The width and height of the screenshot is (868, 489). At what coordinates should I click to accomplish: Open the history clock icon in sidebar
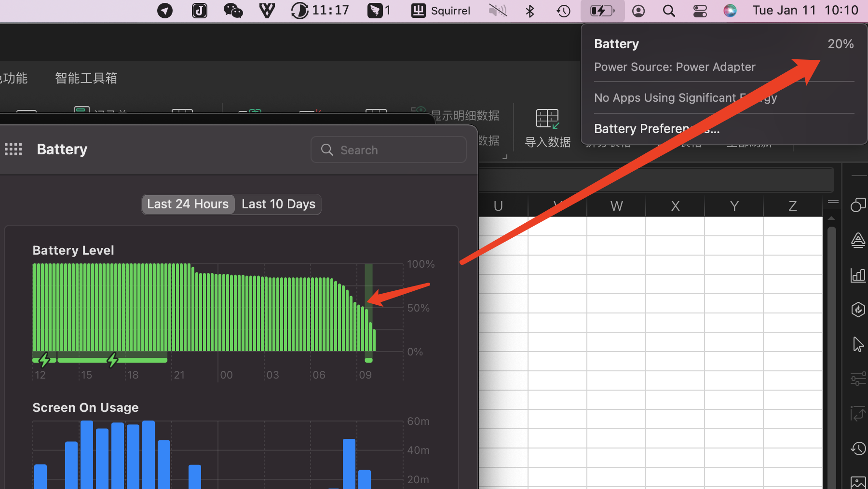pyautogui.click(x=858, y=448)
